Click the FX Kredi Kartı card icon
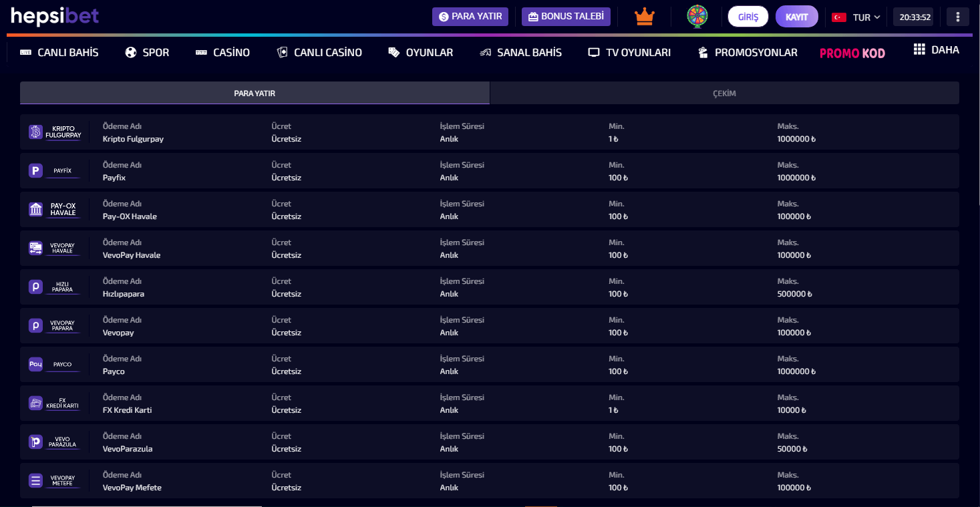The image size is (980, 507). [x=35, y=403]
